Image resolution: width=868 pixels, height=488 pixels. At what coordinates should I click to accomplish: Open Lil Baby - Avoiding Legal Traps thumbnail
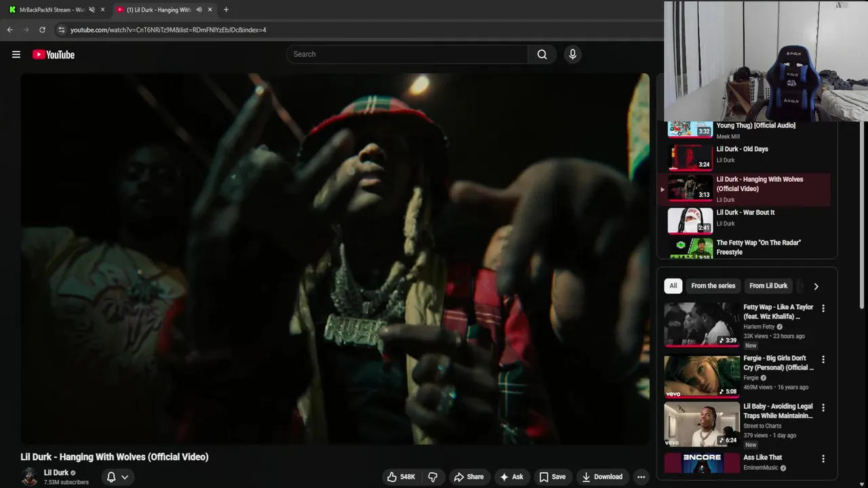[702, 426]
